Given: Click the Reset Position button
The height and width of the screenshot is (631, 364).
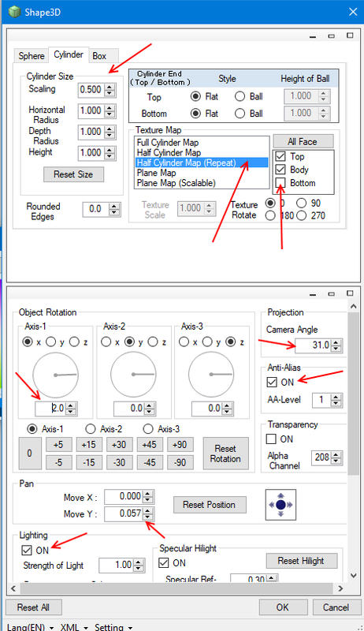Looking at the screenshot, I should (210, 505).
